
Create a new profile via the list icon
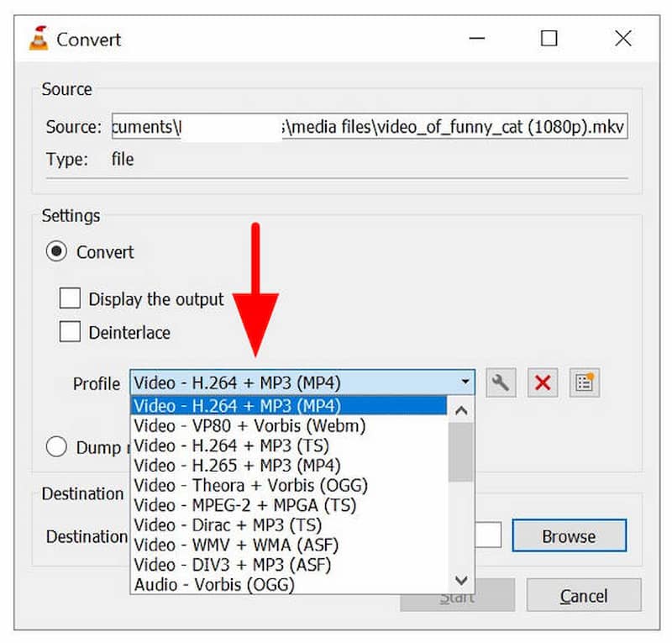[x=583, y=382]
